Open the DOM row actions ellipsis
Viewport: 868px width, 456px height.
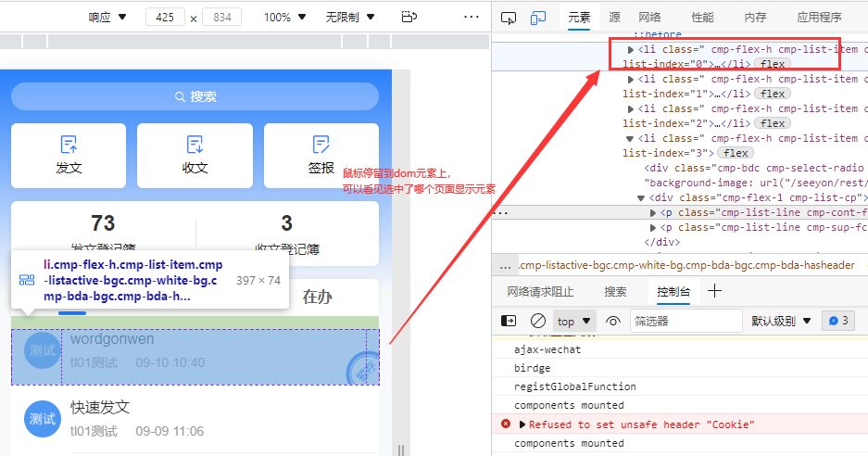[500, 213]
